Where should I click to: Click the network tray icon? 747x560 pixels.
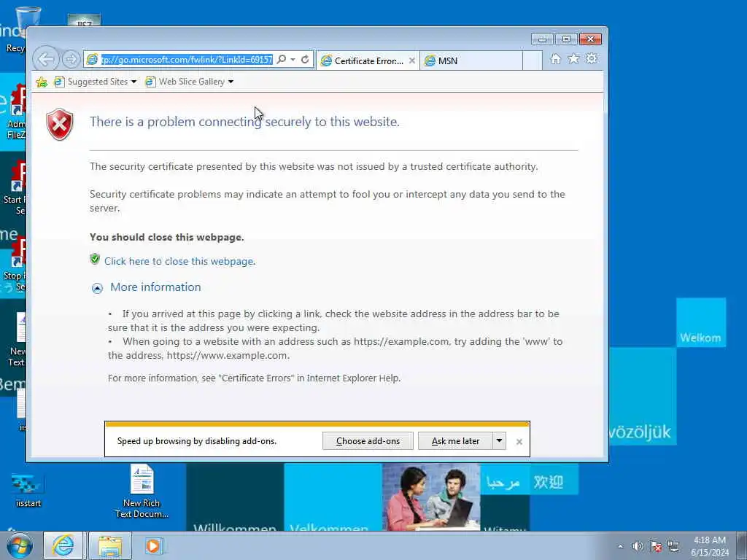pyautogui.click(x=673, y=546)
